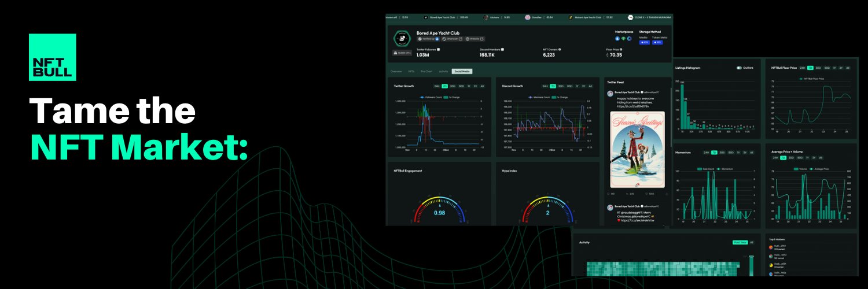
Task: Open the Season's Greetings tweet image
Action: 637,150
